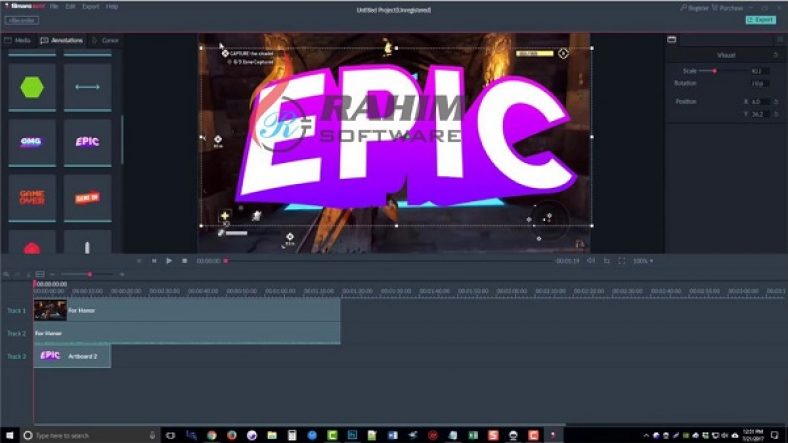This screenshot has height=443, width=788.
Task: Open Chrome from the taskbar
Action: [x=212, y=435]
